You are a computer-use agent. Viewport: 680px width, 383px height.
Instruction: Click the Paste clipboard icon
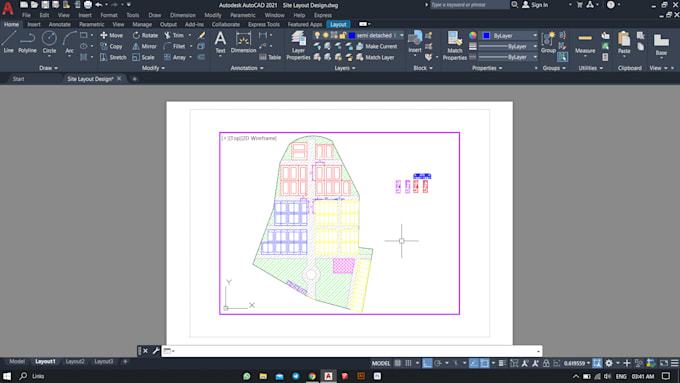(624, 43)
